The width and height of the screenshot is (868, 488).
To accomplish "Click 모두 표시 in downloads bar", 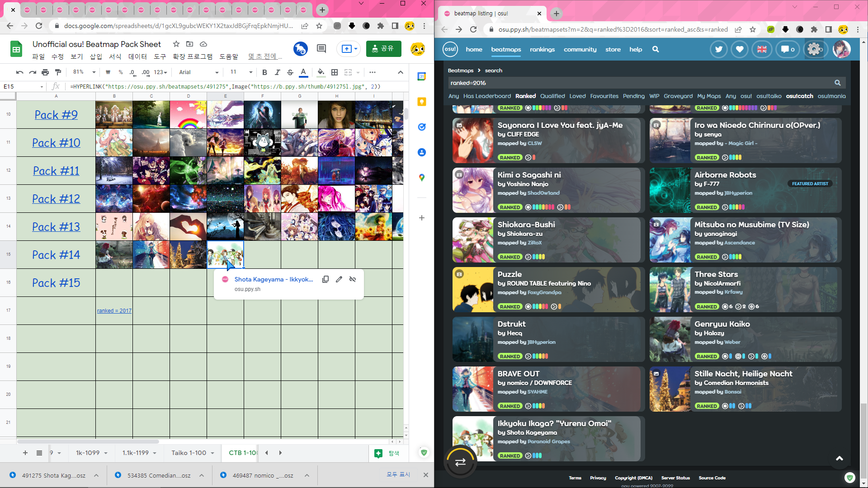I will click(x=398, y=474).
